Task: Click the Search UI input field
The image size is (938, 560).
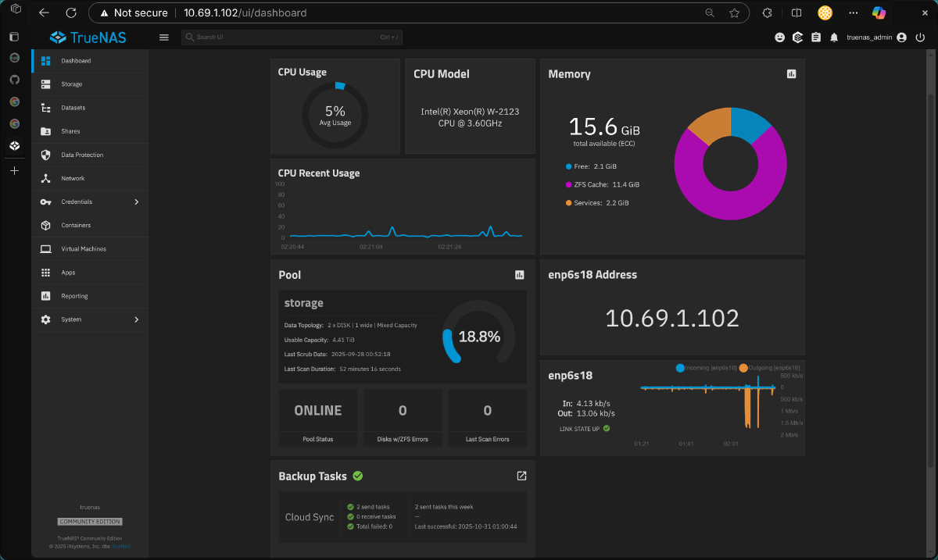Action: (292, 37)
